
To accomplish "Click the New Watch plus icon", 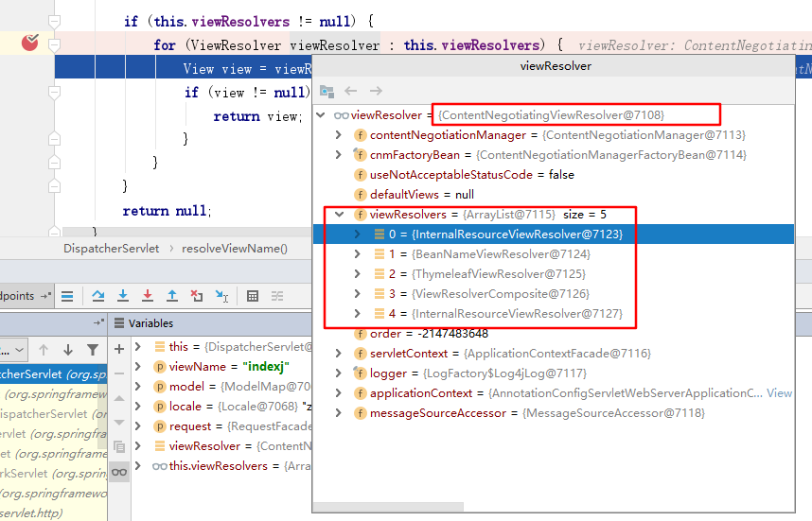I will [x=119, y=348].
